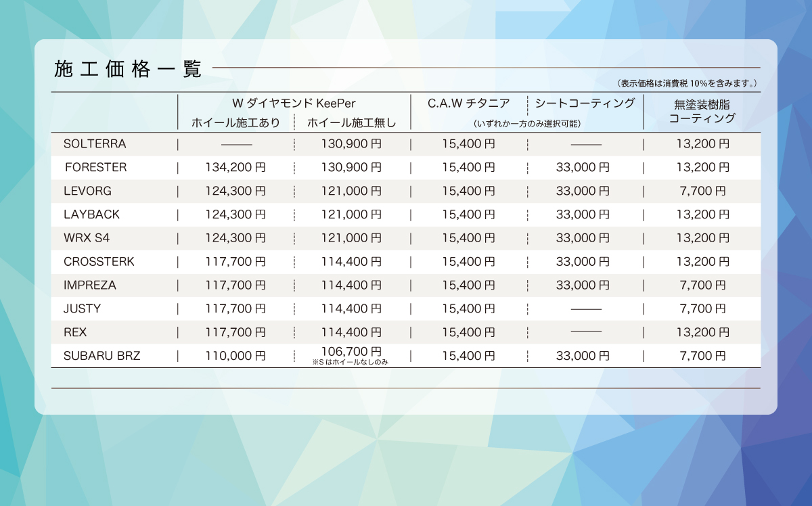The image size is (812, 506).
Task: Click FORESTER's 33,000円 seat coating price
Action: [x=583, y=167]
